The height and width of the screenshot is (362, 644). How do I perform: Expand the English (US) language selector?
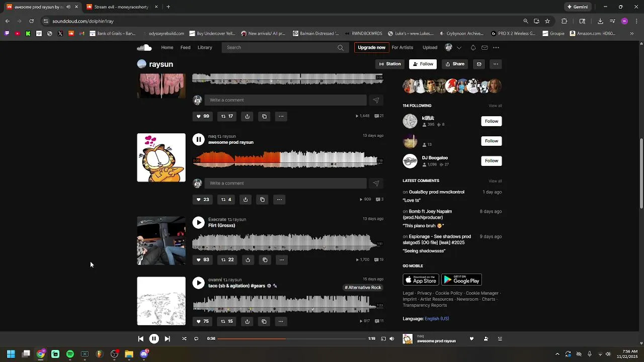pos(437,319)
